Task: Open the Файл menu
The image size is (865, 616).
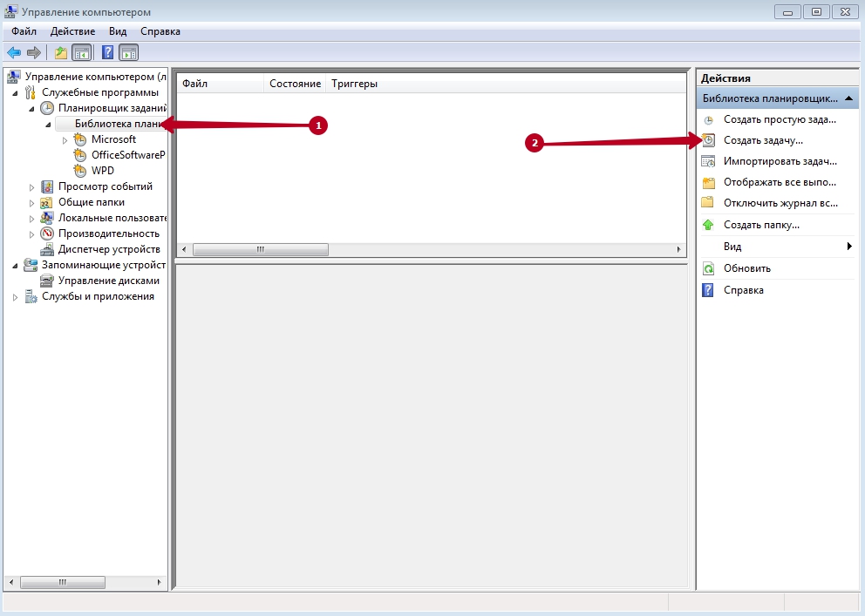Action: tap(24, 31)
